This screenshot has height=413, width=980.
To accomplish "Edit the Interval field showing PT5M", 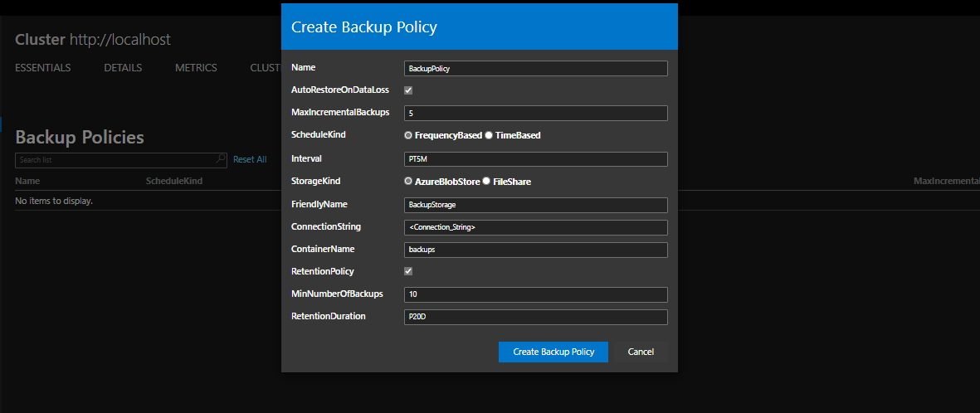I will pyautogui.click(x=535, y=159).
